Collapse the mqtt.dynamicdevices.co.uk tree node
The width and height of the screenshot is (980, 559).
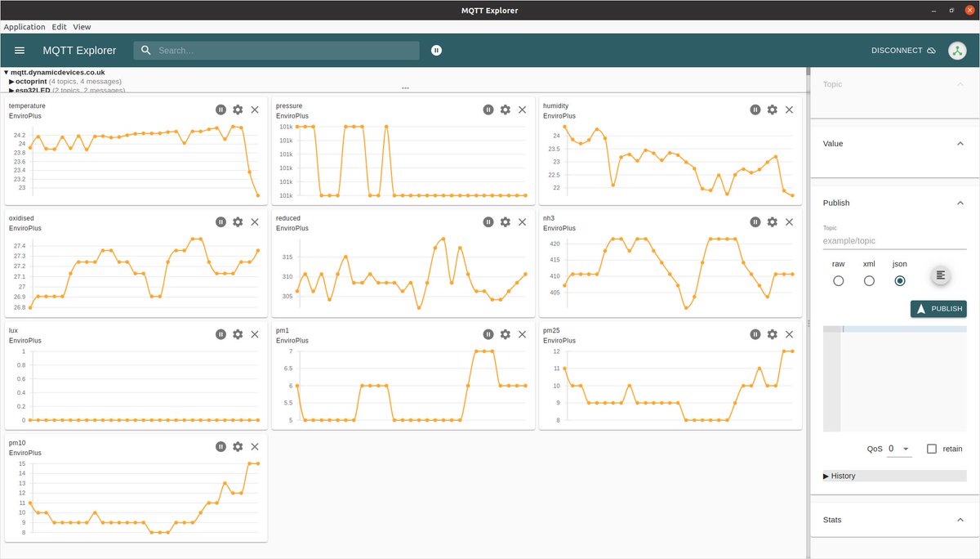click(6, 73)
